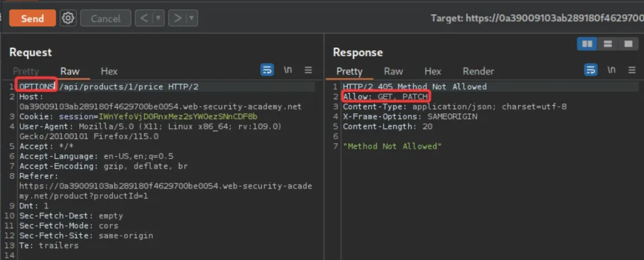Screen dimensions: 644x260
Task: Toggle word wrap icon in Response panel
Action: point(591,70)
